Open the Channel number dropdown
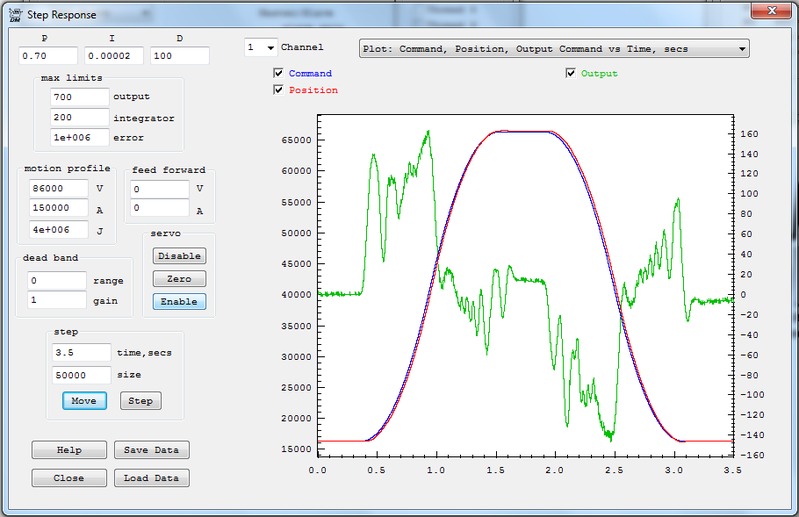The width and height of the screenshot is (799, 517). pyautogui.click(x=261, y=47)
